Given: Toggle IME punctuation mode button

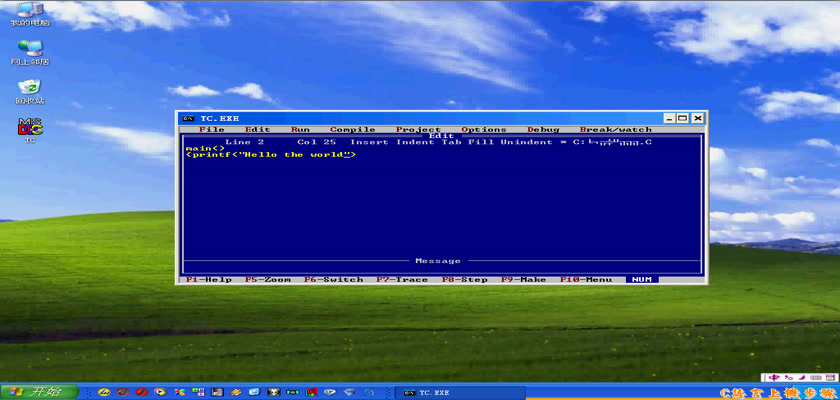Looking at the screenshot, I should 789,377.
